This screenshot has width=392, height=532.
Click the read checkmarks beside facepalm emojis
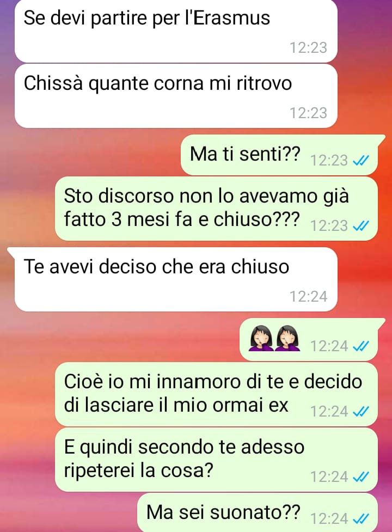(361, 346)
